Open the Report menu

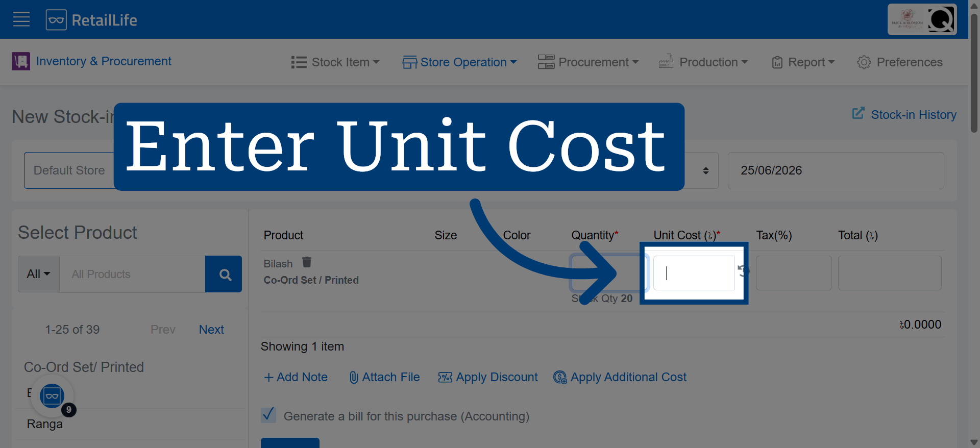(x=803, y=62)
